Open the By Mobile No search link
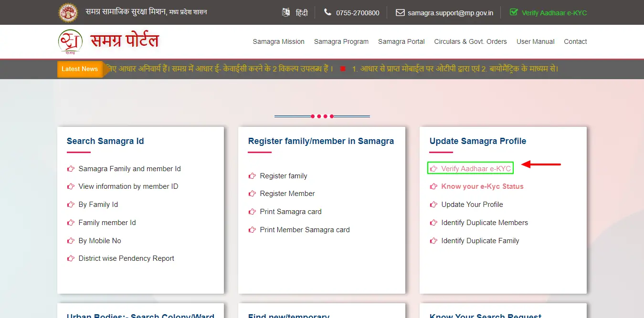Viewport: 644px width, 318px height. tap(100, 241)
